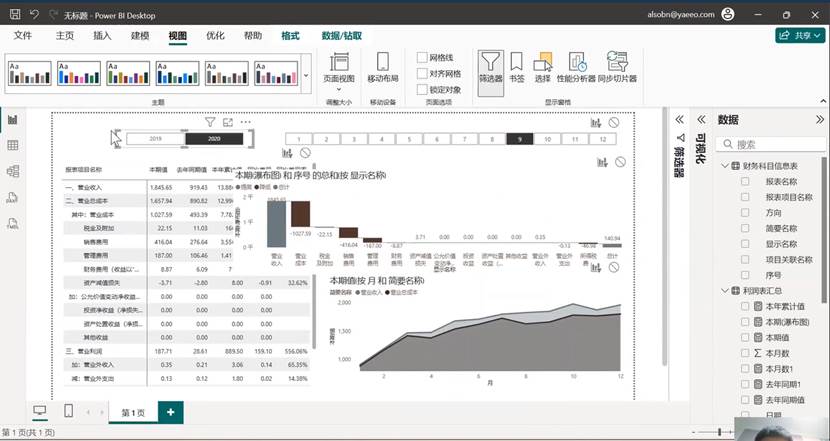The width and height of the screenshot is (830, 441).
Task: Add a new page with plus button
Action: click(x=170, y=412)
